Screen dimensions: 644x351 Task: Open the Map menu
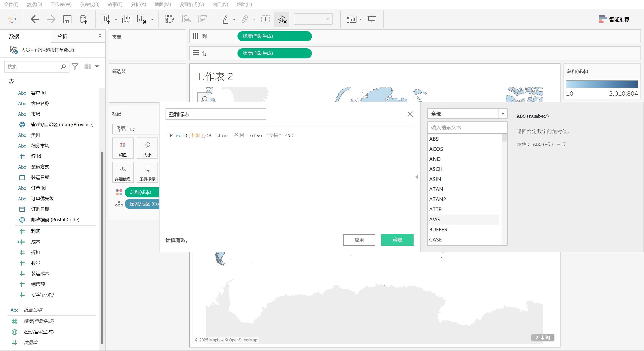point(163,4)
